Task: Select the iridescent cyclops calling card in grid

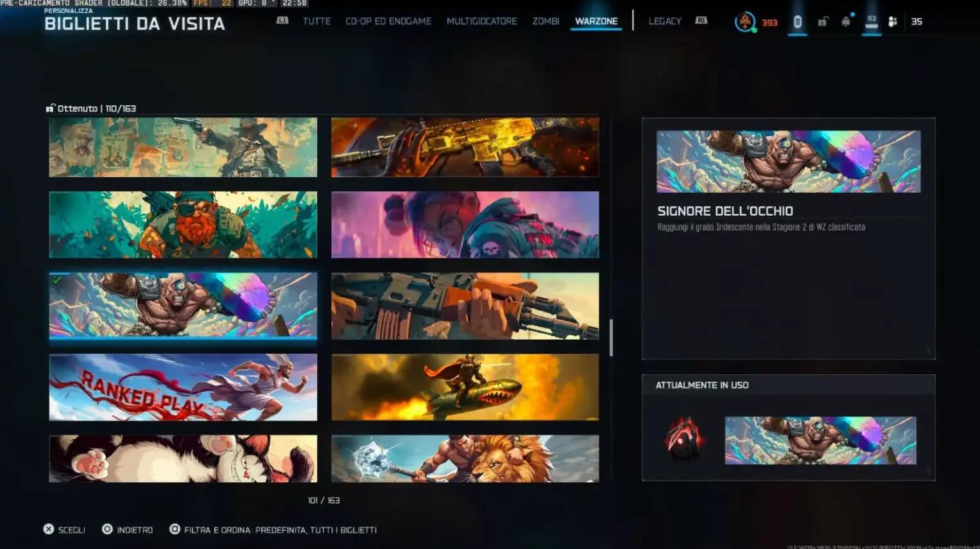Action: point(183,306)
